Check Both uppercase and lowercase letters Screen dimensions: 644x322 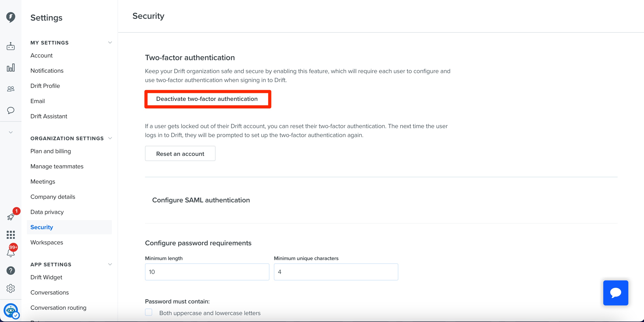point(149,312)
